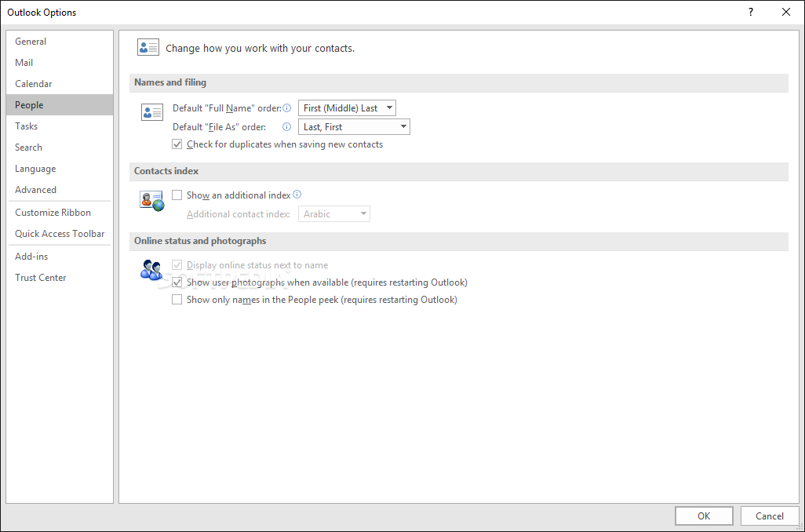
Task: Close the Outlook Options dialog
Action: pos(786,12)
